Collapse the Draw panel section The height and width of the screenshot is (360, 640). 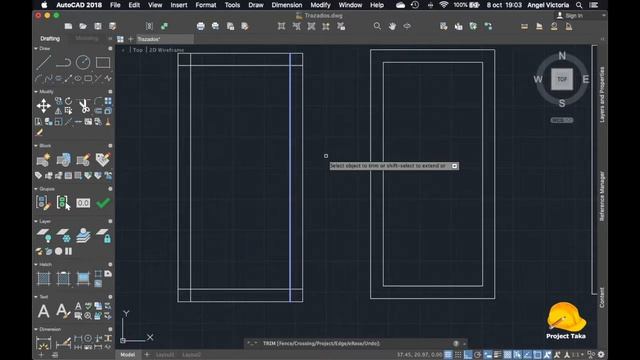(x=36, y=48)
